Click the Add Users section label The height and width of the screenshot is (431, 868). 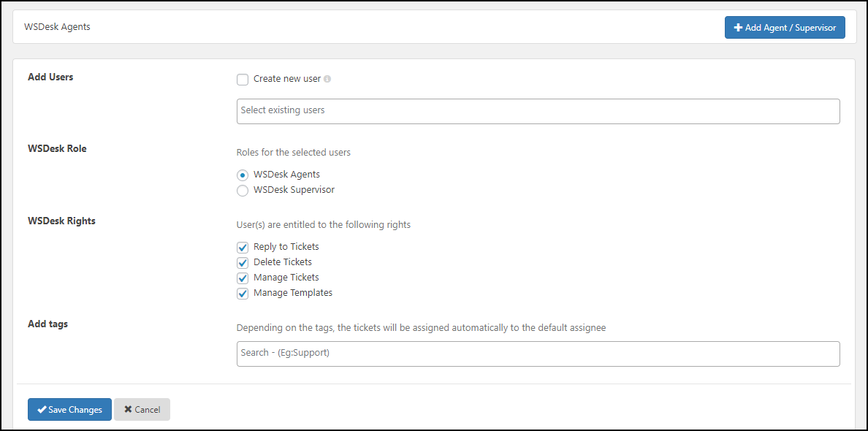pos(50,77)
